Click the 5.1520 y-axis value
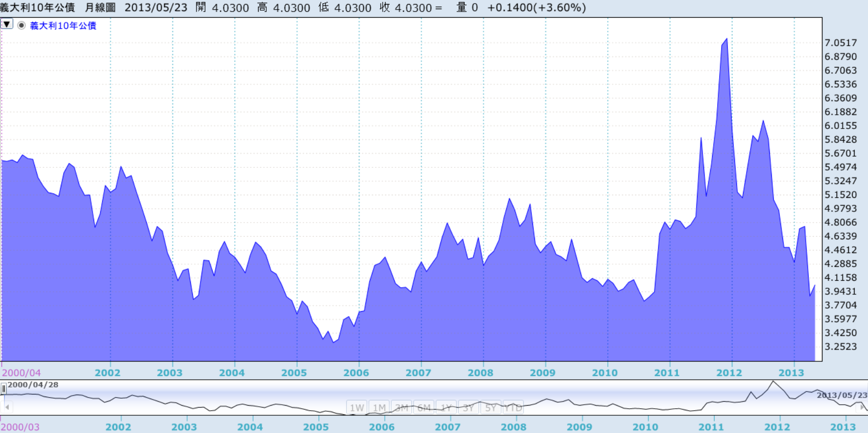 pos(841,195)
